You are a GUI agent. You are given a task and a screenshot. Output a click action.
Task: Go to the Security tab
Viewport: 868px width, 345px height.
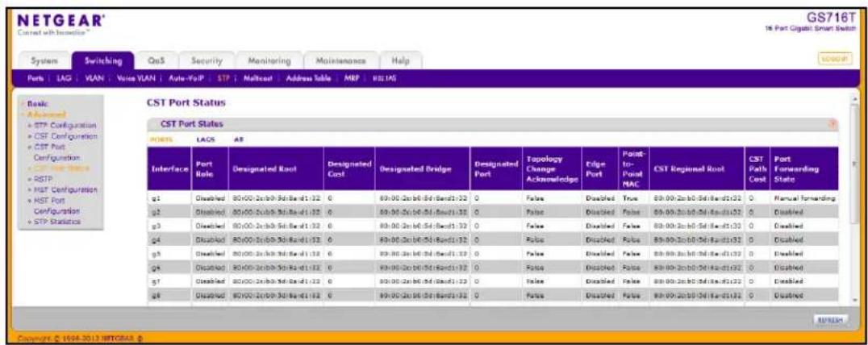pos(207,60)
